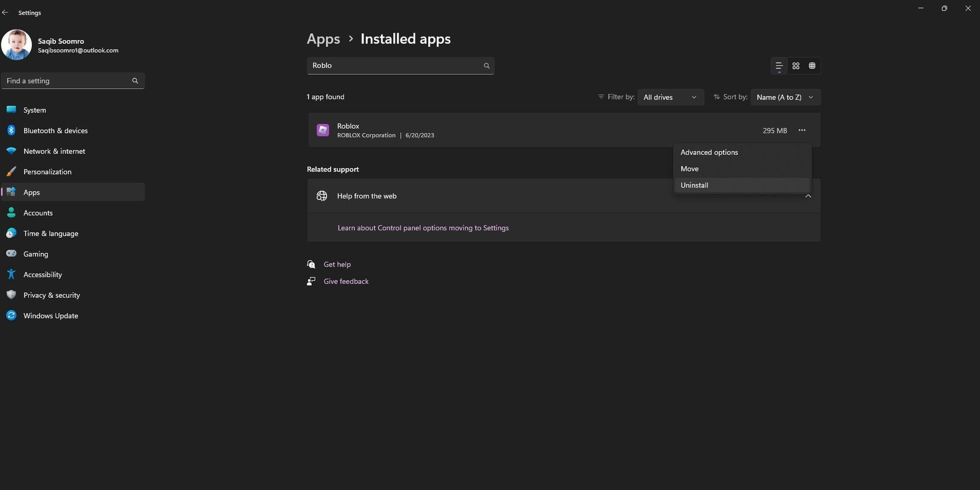Switch to list view layout icon
The height and width of the screenshot is (490, 980).
click(779, 66)
